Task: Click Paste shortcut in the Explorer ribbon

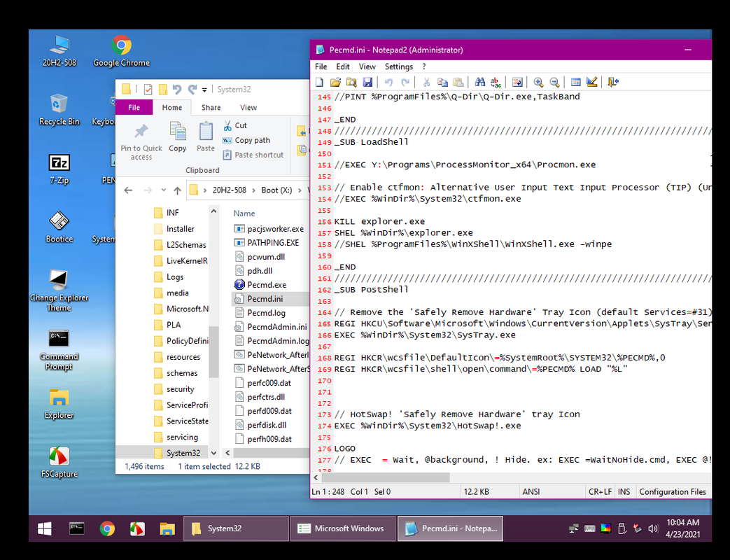Action: point(253,155)
